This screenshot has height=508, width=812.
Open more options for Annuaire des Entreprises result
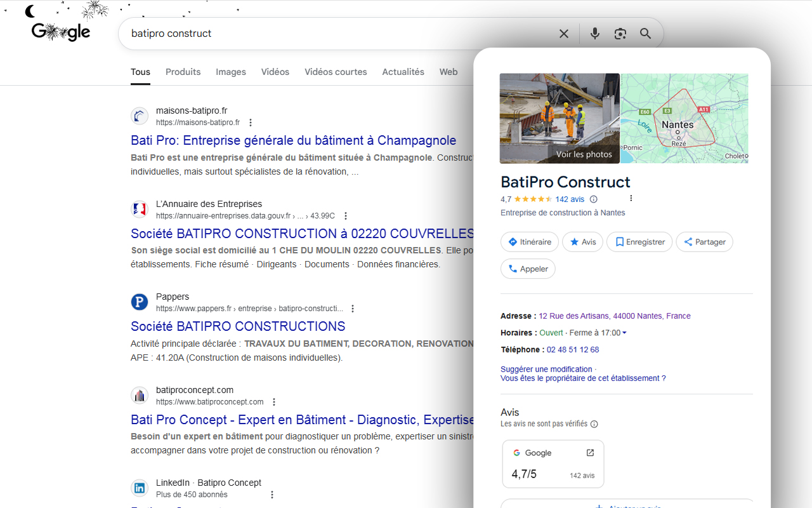[346, 216]
